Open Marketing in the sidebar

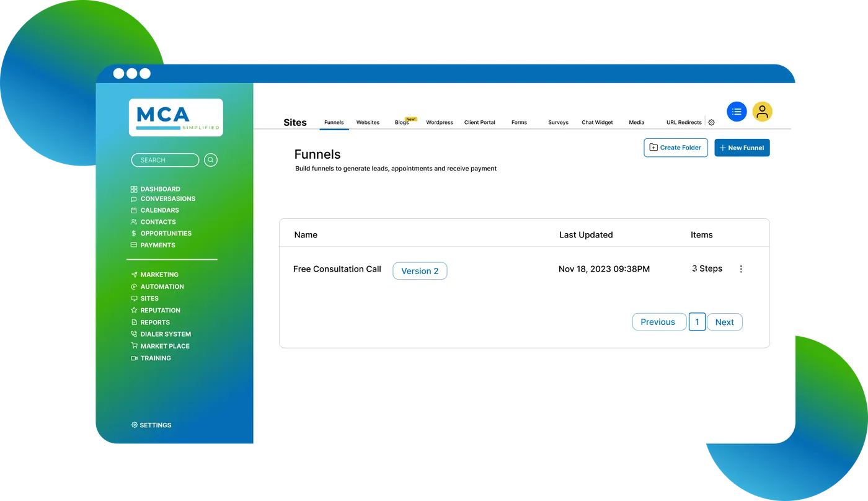(x=154, y=275)
